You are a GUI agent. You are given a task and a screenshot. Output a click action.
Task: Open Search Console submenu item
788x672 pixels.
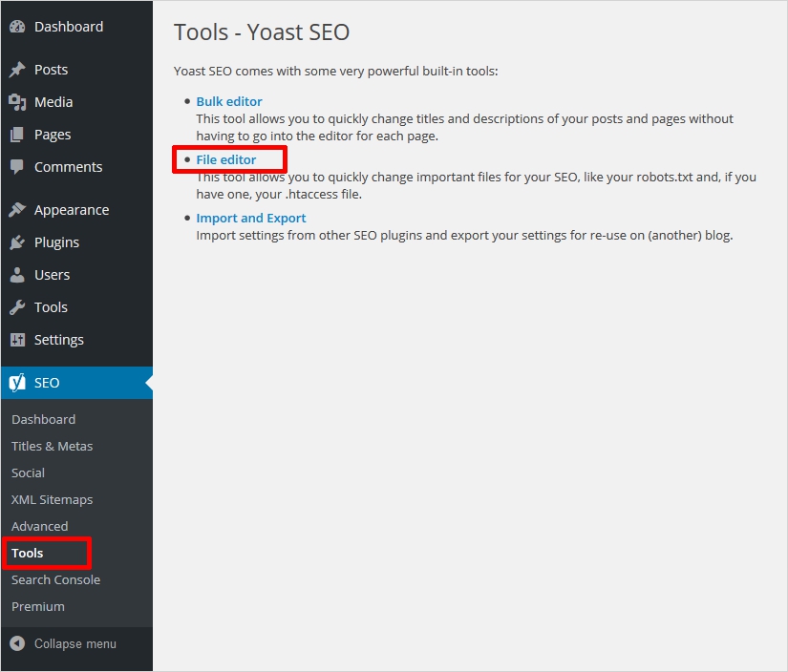55,579
